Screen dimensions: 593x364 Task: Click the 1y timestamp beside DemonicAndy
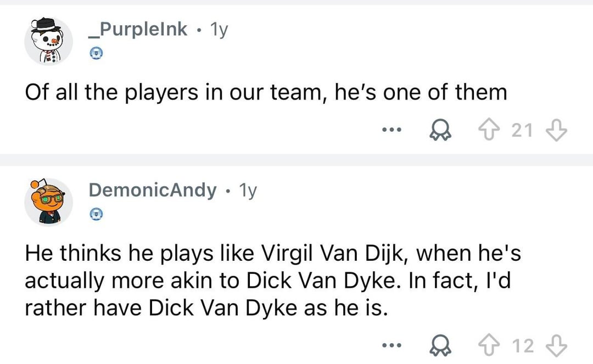[x=248, y=190]
